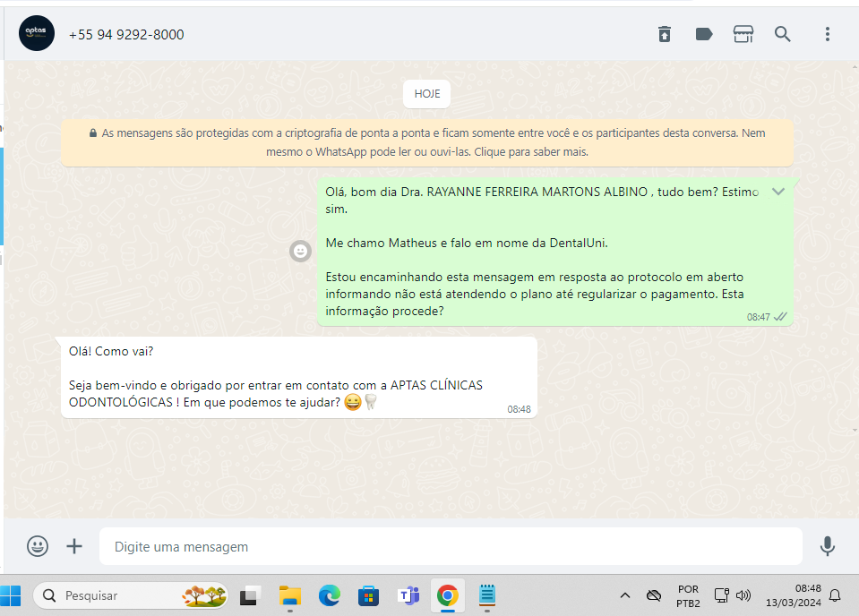Open the volume speaker tray icon
Image resolution: width=859 pixels, height=616 pixels.
743,595
